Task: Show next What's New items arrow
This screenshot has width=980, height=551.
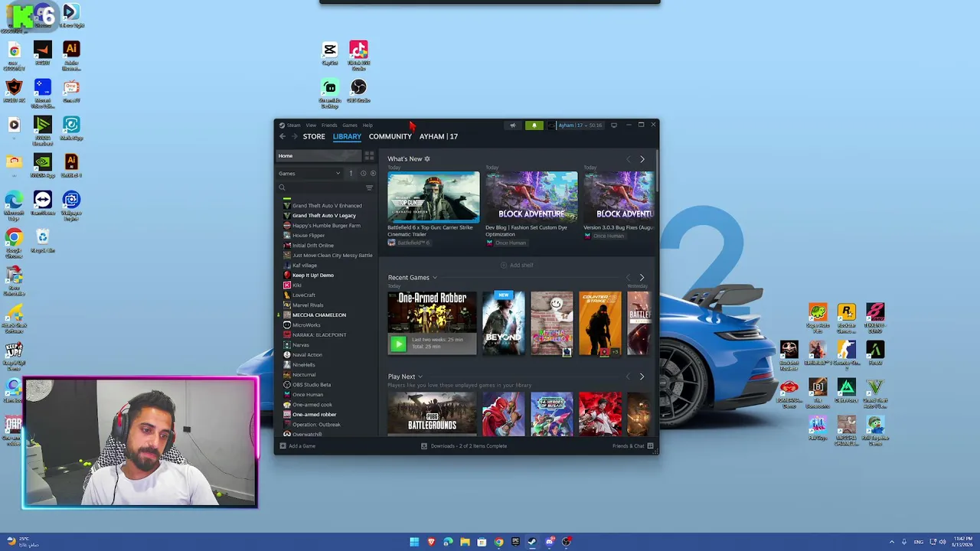Action: click(642, 159)
